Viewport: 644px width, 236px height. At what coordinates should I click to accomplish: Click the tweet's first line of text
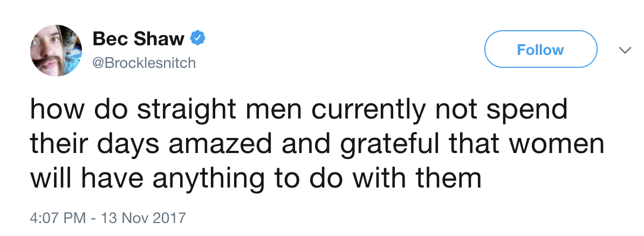point(299,110)
